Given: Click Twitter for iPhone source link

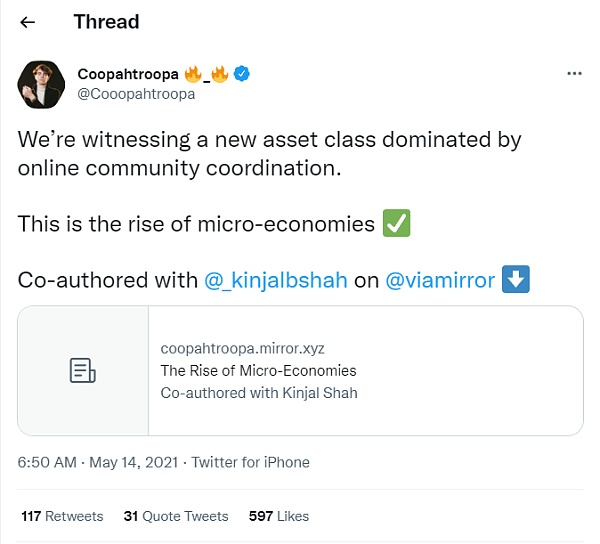Looking at the screenshot, I should pyautogui.click(x=250, y=462).
